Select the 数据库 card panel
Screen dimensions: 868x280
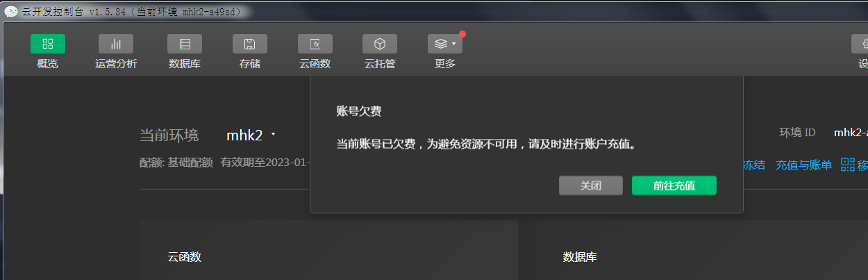coord(701,250)
